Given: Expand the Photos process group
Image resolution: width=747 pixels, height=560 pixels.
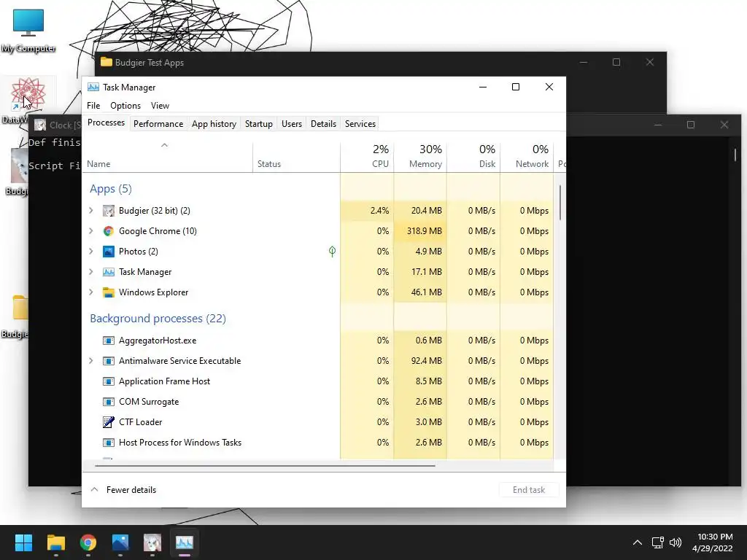Looking at the screenshot, I should (x=91, y=252).
